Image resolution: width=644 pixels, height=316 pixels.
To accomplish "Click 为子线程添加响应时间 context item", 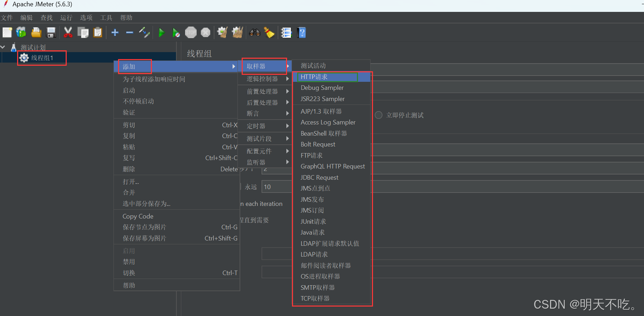I will (177, 79).
